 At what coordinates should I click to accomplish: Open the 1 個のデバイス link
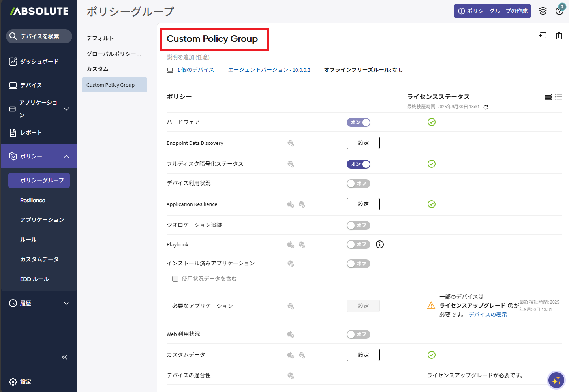[x=195, y=70]
